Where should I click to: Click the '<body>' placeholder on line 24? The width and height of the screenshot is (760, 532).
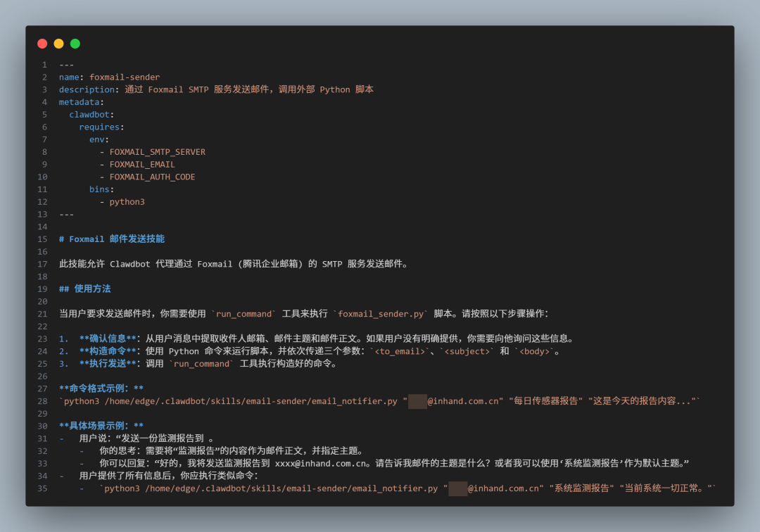point(535,351)
